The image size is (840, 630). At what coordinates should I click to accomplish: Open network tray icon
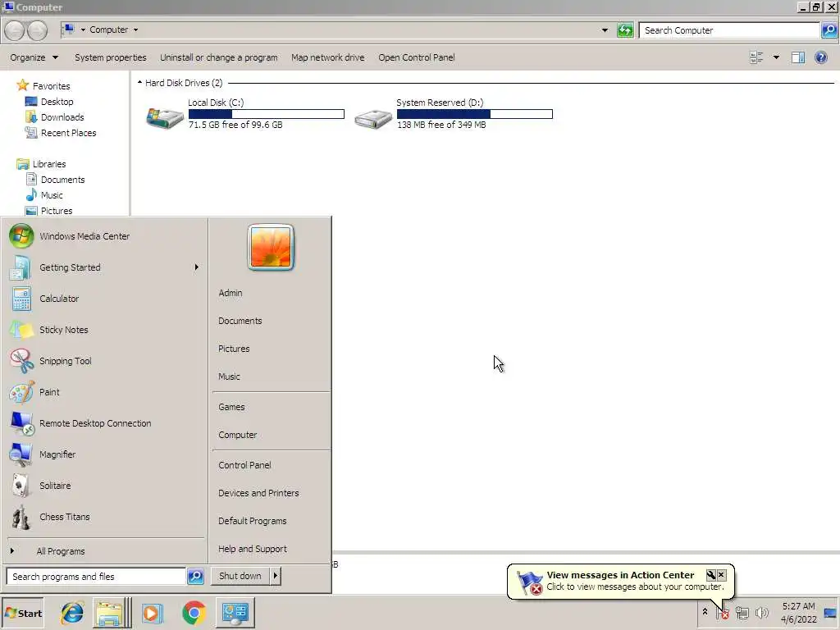742,612
